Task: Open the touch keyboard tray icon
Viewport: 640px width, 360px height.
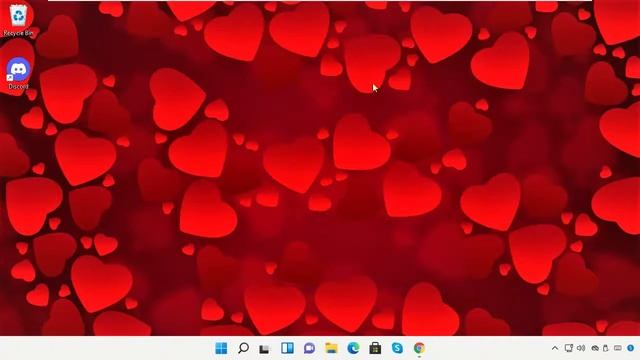Action: pyautogui.click(x=618, y=348)
